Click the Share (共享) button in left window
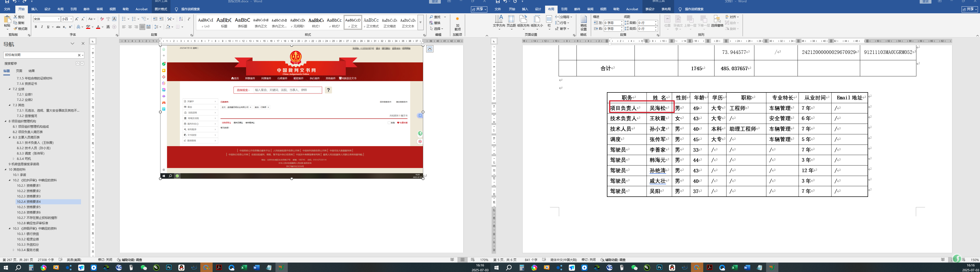This screenshot has height=272, width=980. coord(479,9)
